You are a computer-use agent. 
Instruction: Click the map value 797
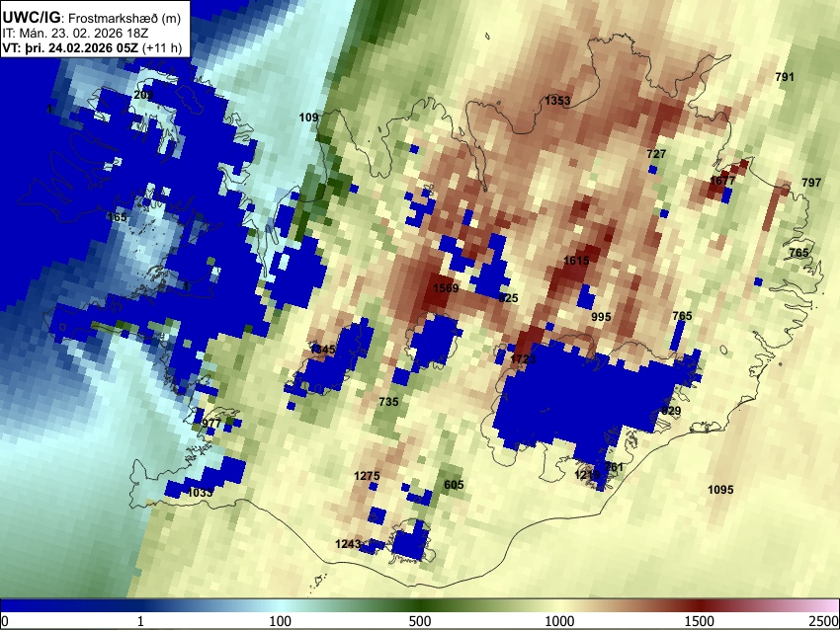[x=811, y=183]
